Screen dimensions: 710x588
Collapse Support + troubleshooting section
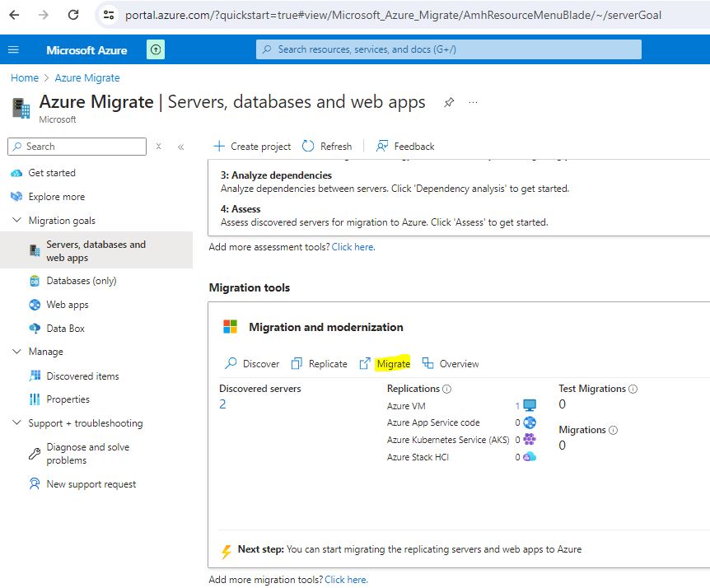pyautogui.click(x=17, y=423)
